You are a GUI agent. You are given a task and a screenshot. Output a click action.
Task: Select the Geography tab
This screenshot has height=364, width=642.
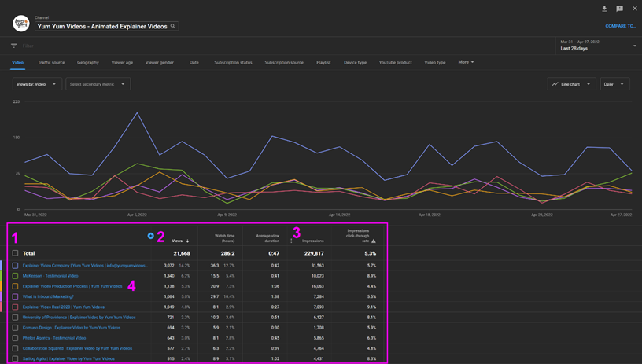(88, 62)
